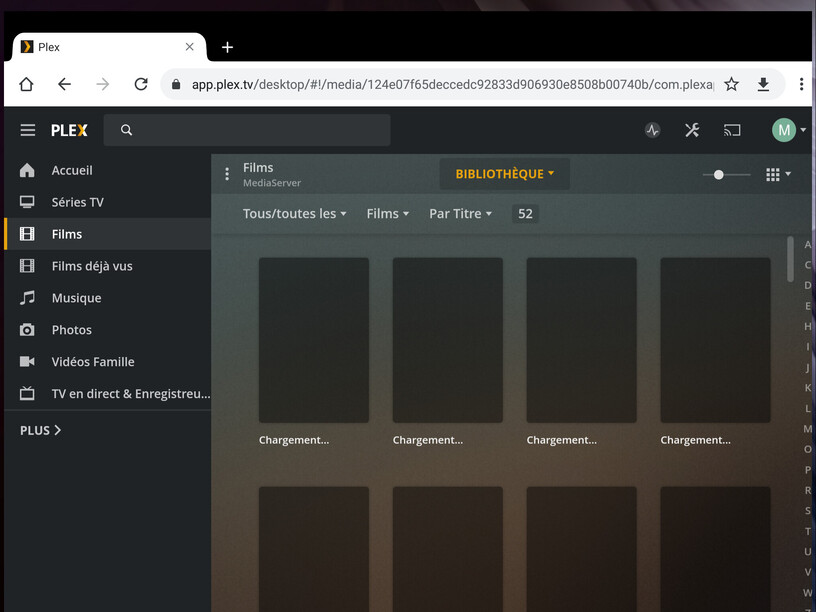
Task: Click first loading poster in top row
Action: coord(314,340)
